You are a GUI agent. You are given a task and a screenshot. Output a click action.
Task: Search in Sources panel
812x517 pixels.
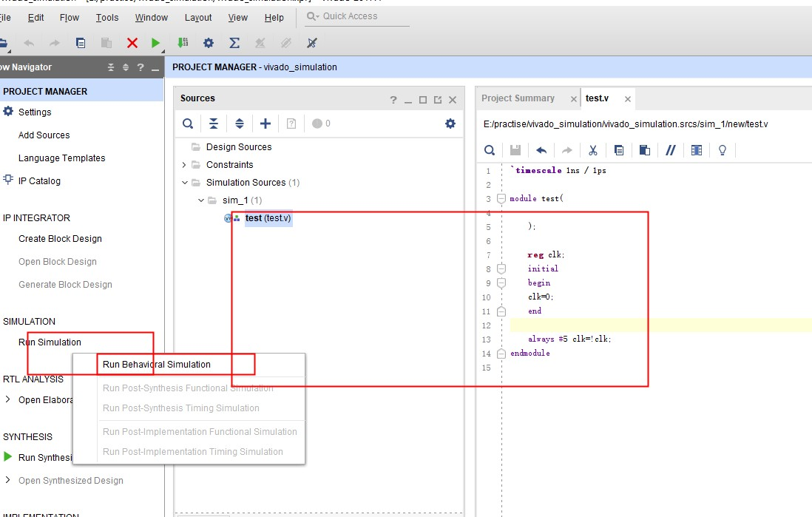pos(188,124)
